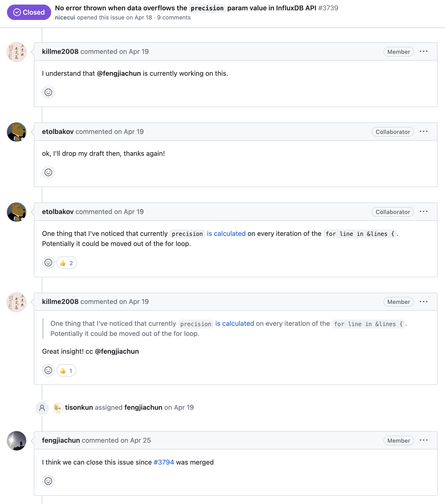445x504 pixels.
Task: Open the @fengjiachun mention in 'Great insight' comment
Action: click(117, 351)
